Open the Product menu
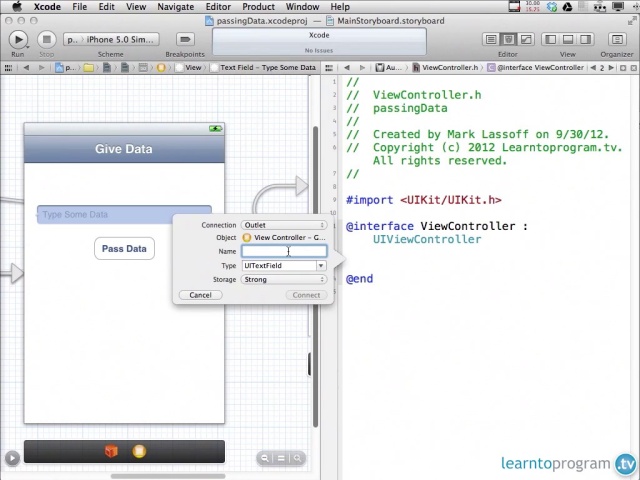The image size is (640, 480). [258, 7]
